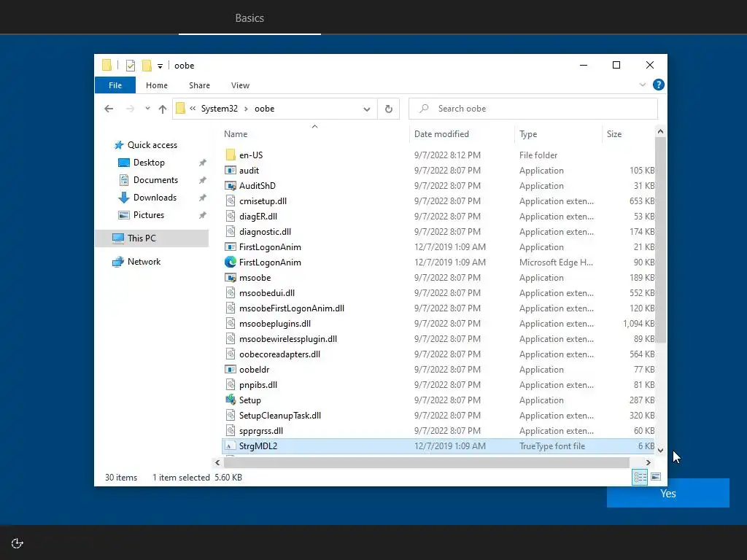Select msoobeplugins.dll in the file list
Viewport: 747px width, 560px height.
point(275,324)
